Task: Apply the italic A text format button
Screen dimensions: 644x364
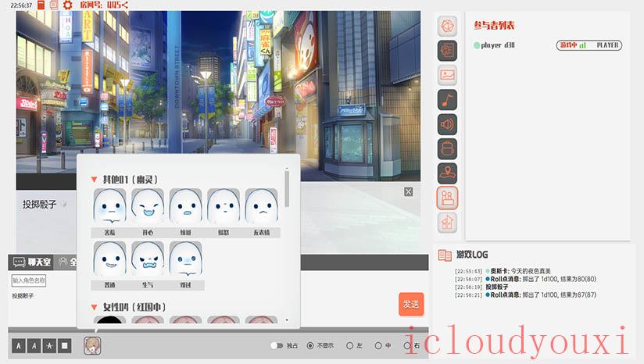Action: pyautogui.click(x=34, y=346)
